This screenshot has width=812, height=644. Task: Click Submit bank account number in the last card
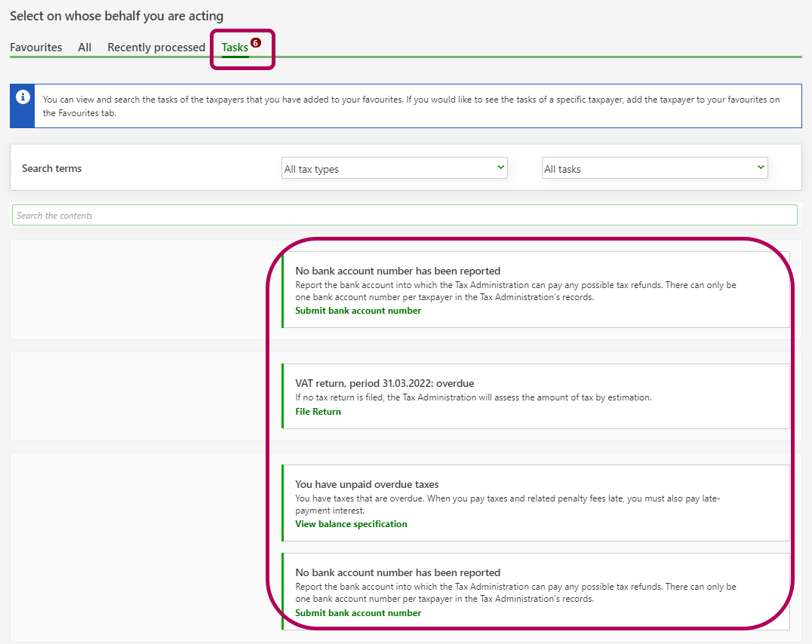click(x=358, y=613)
